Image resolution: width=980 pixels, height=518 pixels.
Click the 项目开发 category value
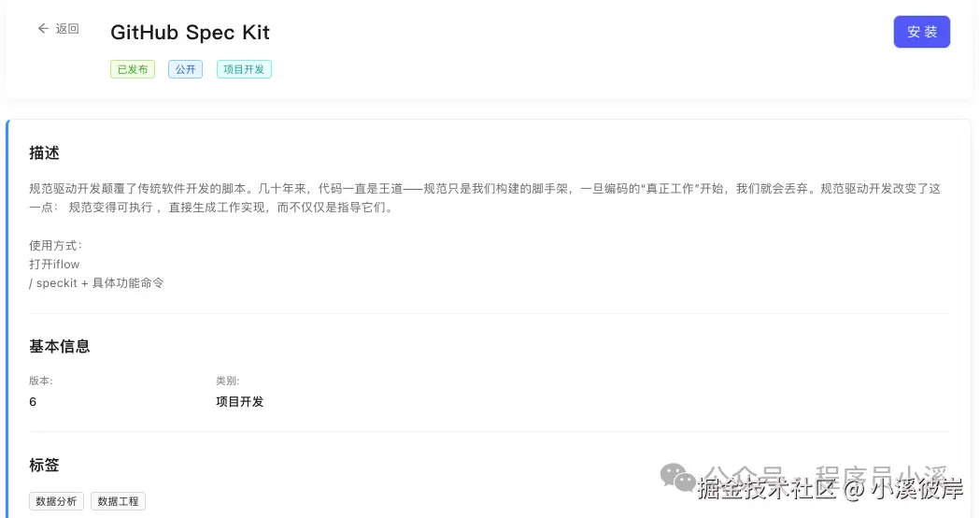click(239, 401)
